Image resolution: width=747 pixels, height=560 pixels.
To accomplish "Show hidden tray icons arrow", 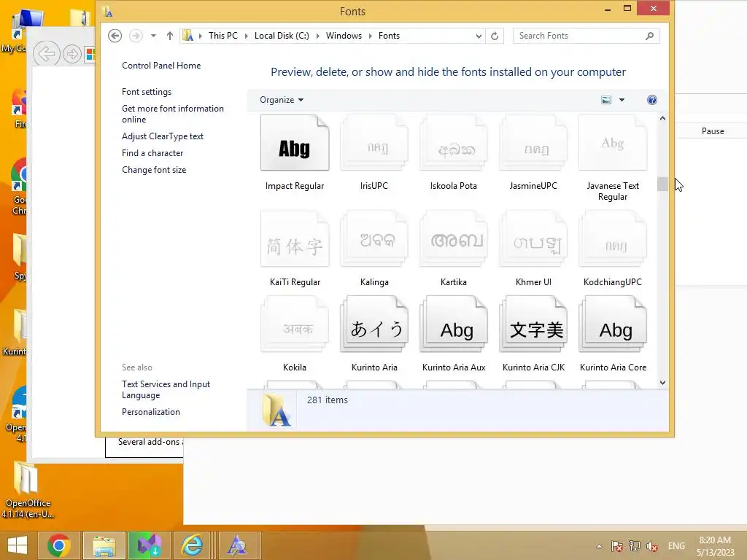I will click(600, 546).
